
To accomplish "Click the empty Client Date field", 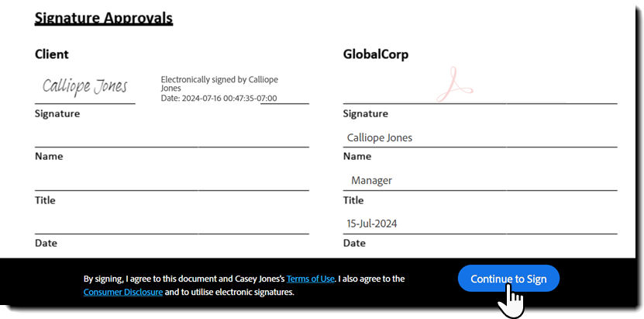I will (x=171, y=223).
